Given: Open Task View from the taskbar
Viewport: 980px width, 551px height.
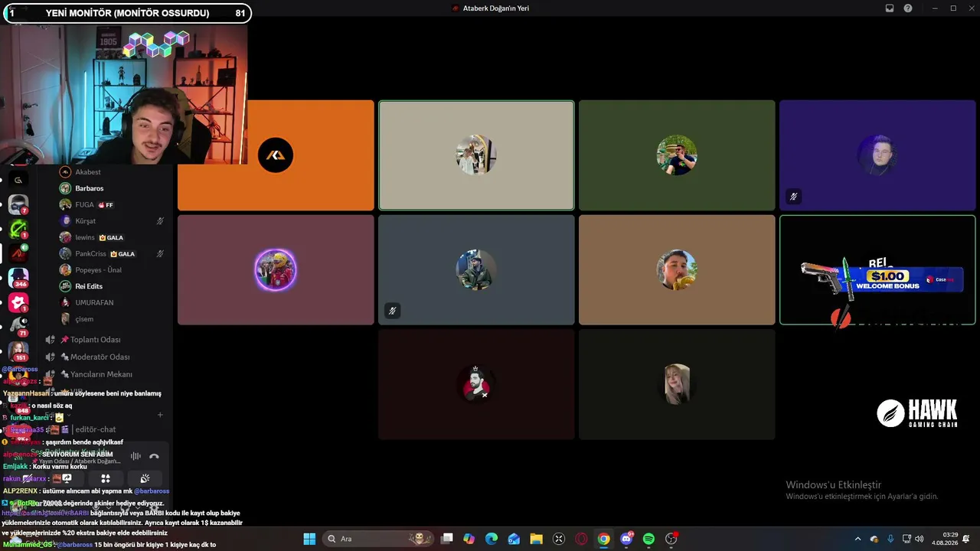Looking at the screenshot, I should (x=447, y=539).
